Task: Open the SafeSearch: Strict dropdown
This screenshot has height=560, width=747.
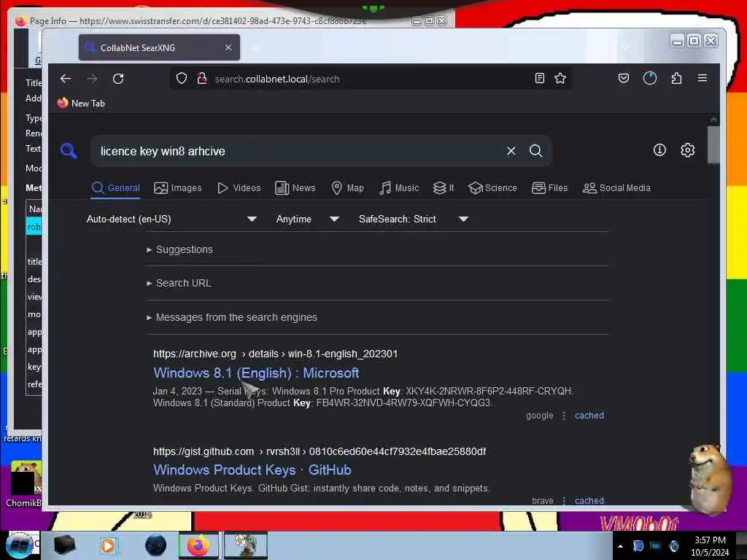Action: tap(414, 219)
